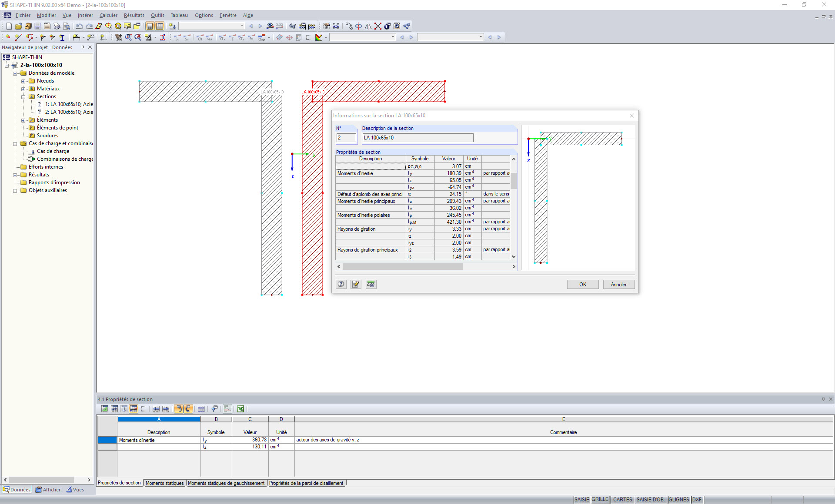
Task: Click the Export to Excel icon
Action: coord(240,409)
